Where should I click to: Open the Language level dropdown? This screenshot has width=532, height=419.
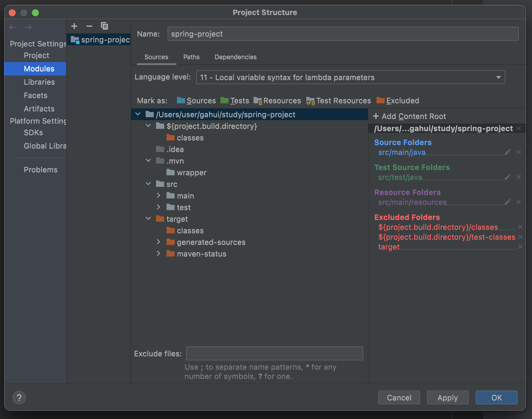point(498,77)
